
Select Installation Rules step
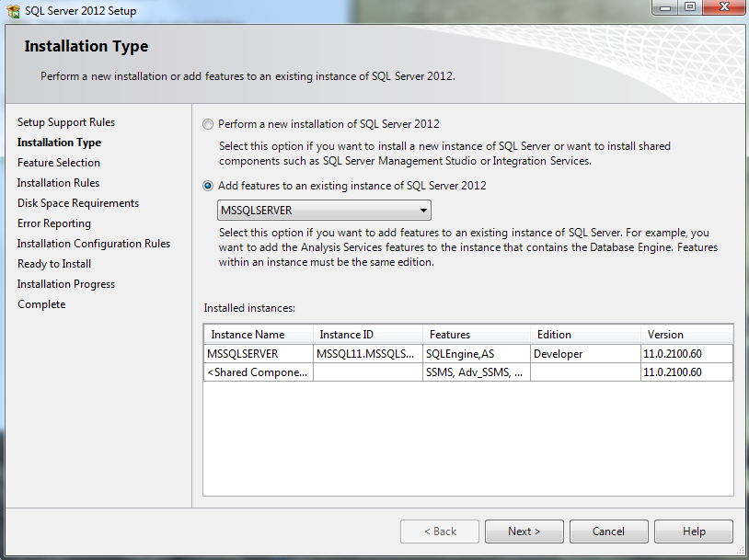point(58,183)
